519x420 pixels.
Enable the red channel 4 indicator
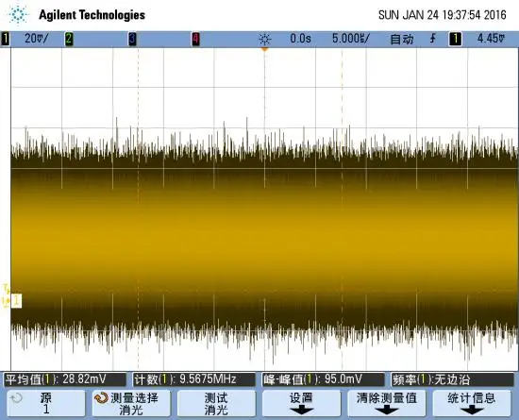(x=196, y=39)
